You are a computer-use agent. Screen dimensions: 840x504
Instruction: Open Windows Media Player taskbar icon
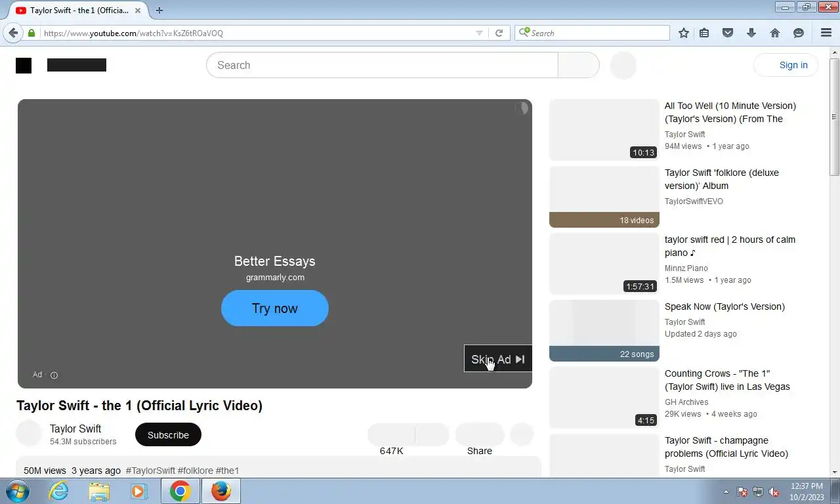[138, 491]
